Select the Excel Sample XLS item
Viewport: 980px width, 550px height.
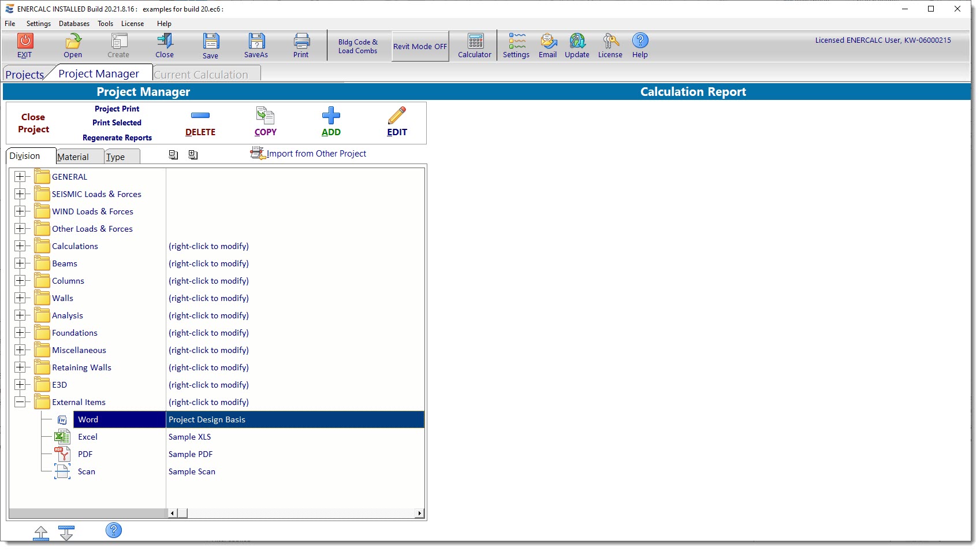click(88, 437)
